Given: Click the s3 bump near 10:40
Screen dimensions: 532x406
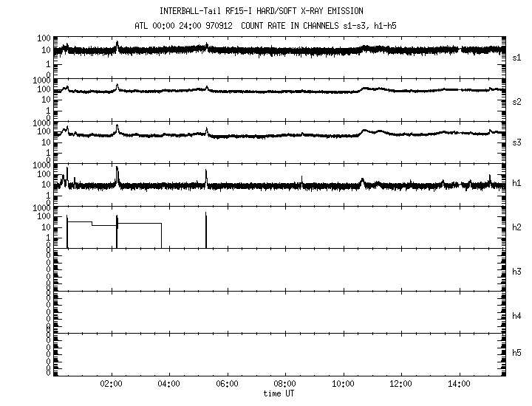Looking at the screenshot, I should 365,131.
